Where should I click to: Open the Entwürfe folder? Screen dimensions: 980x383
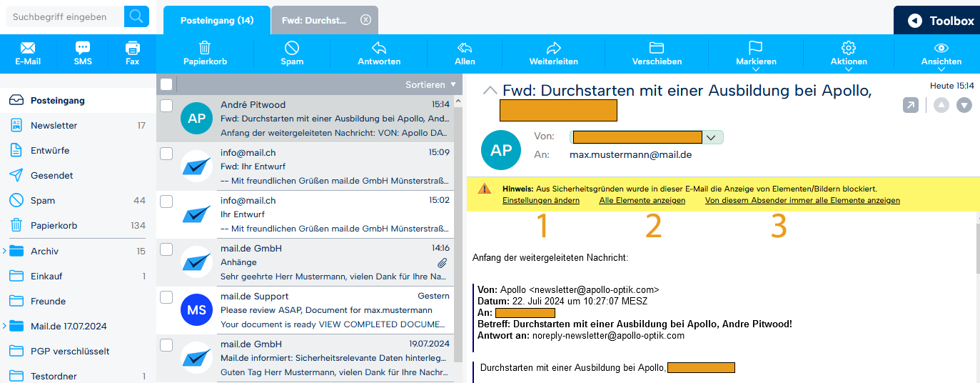(x=78, y=151)
